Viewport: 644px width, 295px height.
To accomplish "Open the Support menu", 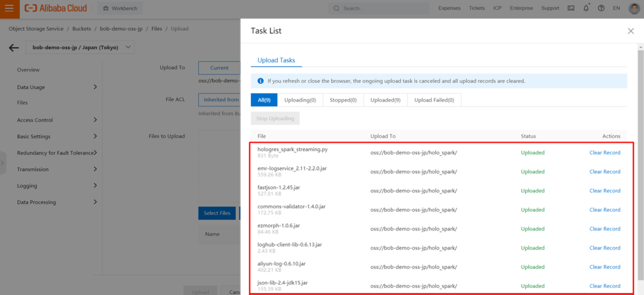I will (x=550, y=8).
